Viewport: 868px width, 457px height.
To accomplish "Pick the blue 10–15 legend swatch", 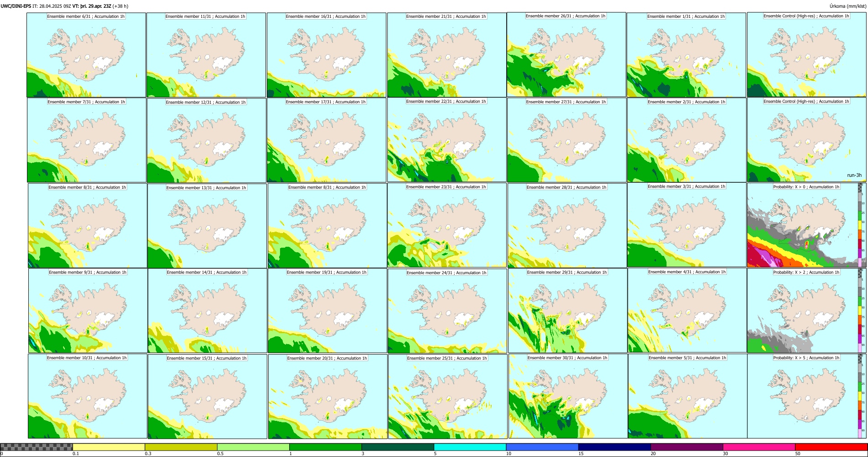I will point(542,447).
